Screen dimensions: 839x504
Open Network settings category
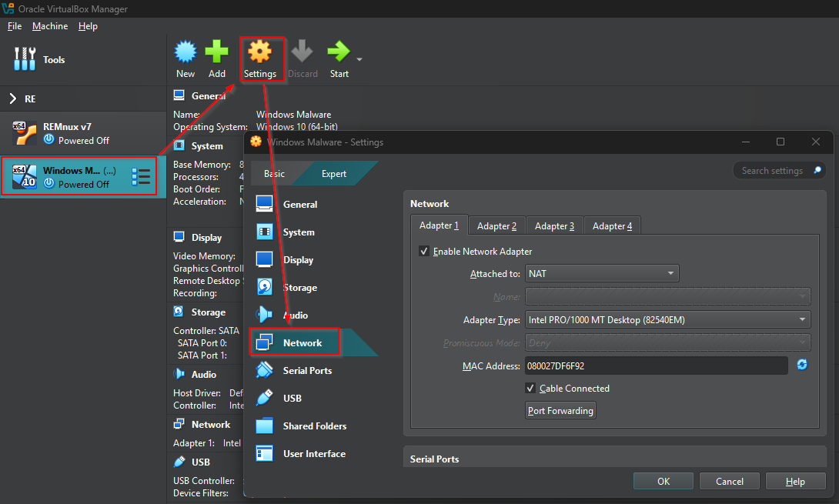click(313, 343)
